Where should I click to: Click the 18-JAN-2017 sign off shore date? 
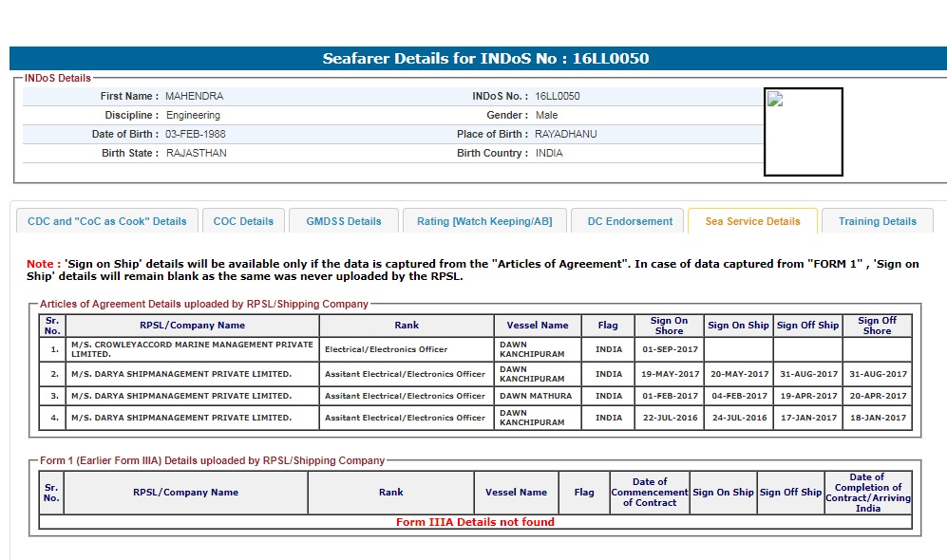(x=877, y=418)
